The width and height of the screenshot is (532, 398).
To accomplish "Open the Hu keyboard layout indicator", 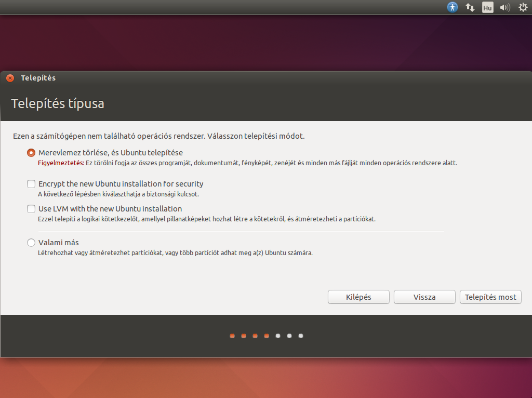I will [487, 7].
